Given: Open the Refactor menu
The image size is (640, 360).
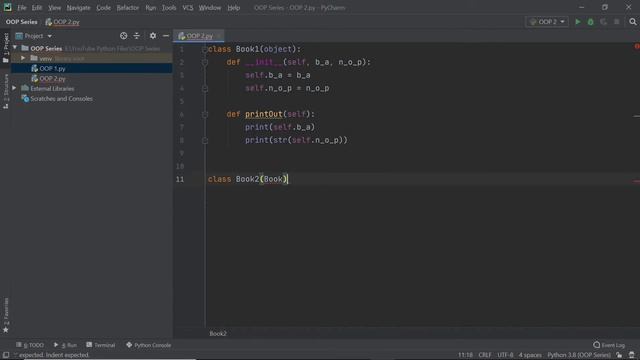Looking at the screenshot, I should (x=128, y=8).
